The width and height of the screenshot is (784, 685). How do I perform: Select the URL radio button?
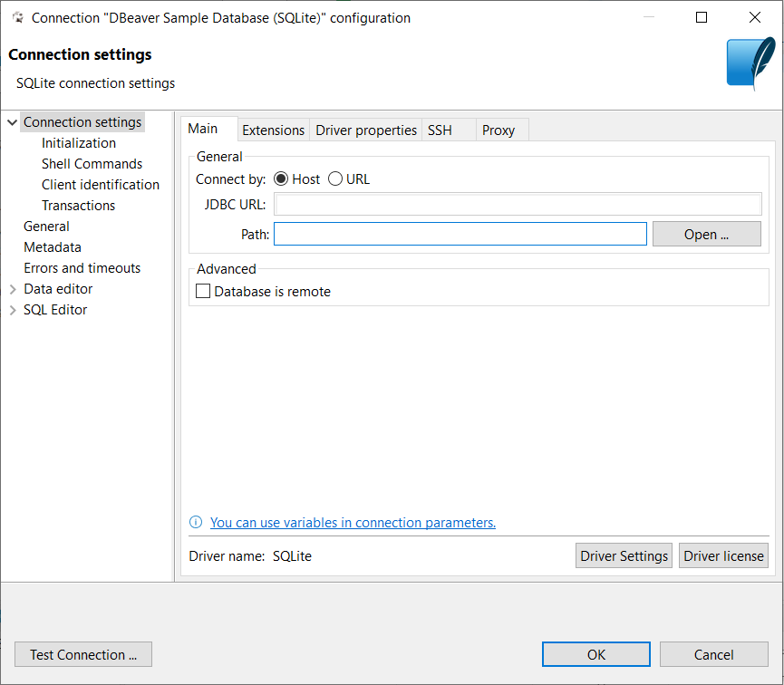click(335, 179)
